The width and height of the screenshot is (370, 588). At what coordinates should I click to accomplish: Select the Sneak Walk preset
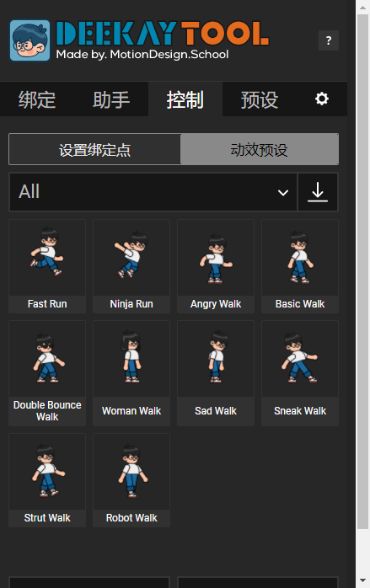pyautogui.click(x=300, y=373)
